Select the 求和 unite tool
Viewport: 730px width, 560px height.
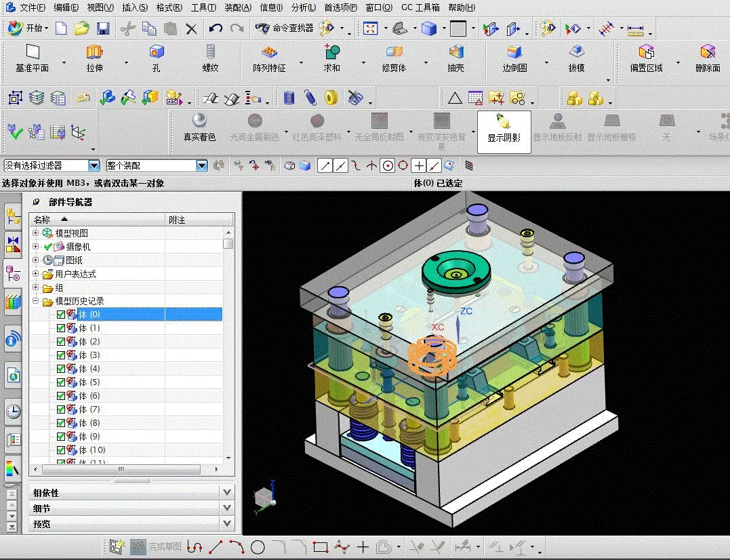click(331, 59)
